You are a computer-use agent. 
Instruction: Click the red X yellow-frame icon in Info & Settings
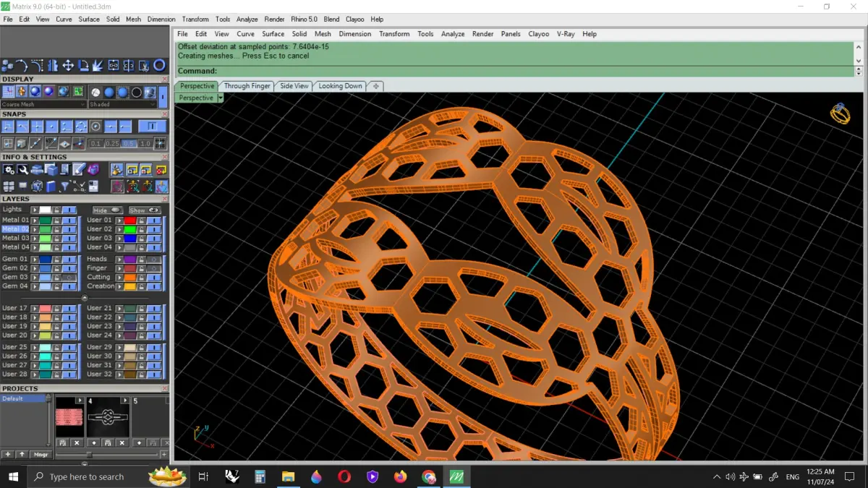point(161,170)
